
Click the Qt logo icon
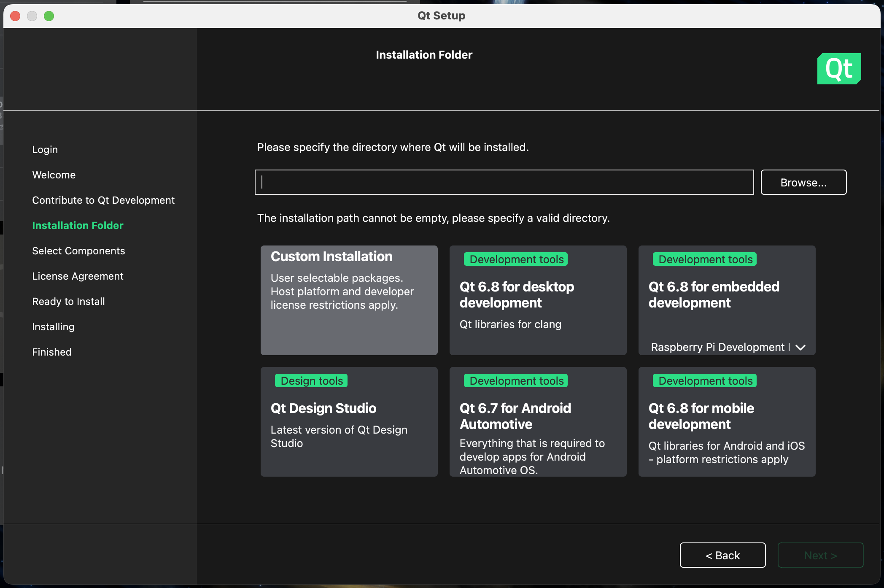pyautogui.click(x=838, y=69)
